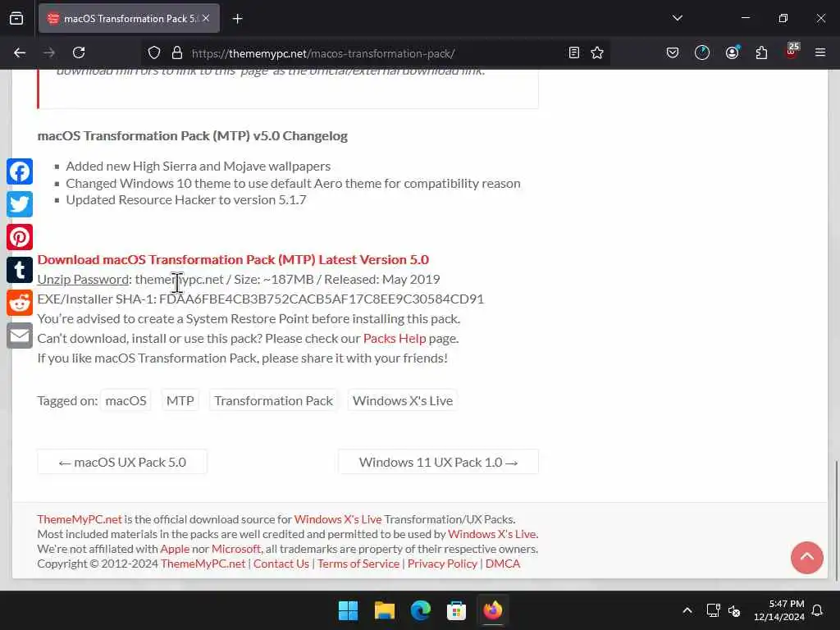Save page to Pocket icon
Viewport: 840px width, 630px height.
673,52
